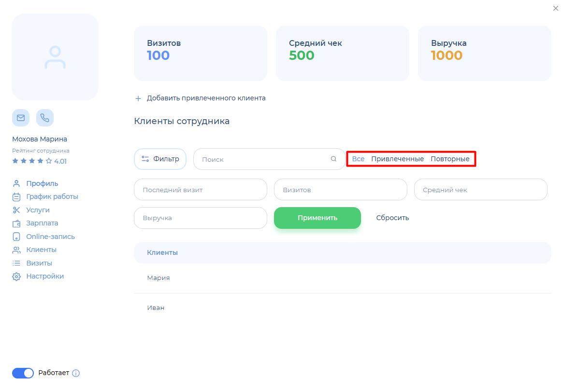Viewport: 562px width, 392px height.
Task: Click the info icon beside Работает
Action: click(76, 373)
